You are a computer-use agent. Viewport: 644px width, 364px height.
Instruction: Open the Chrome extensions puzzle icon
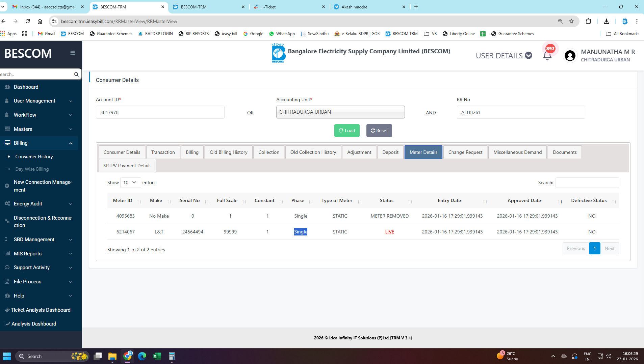588,21
